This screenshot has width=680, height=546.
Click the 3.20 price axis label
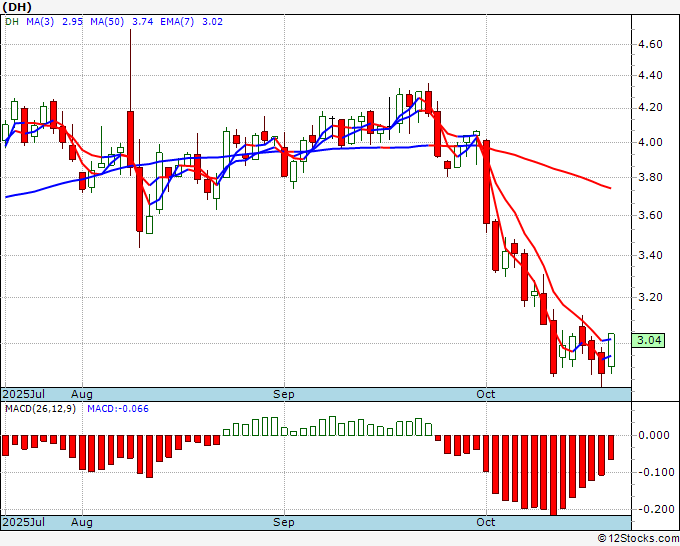650,298
